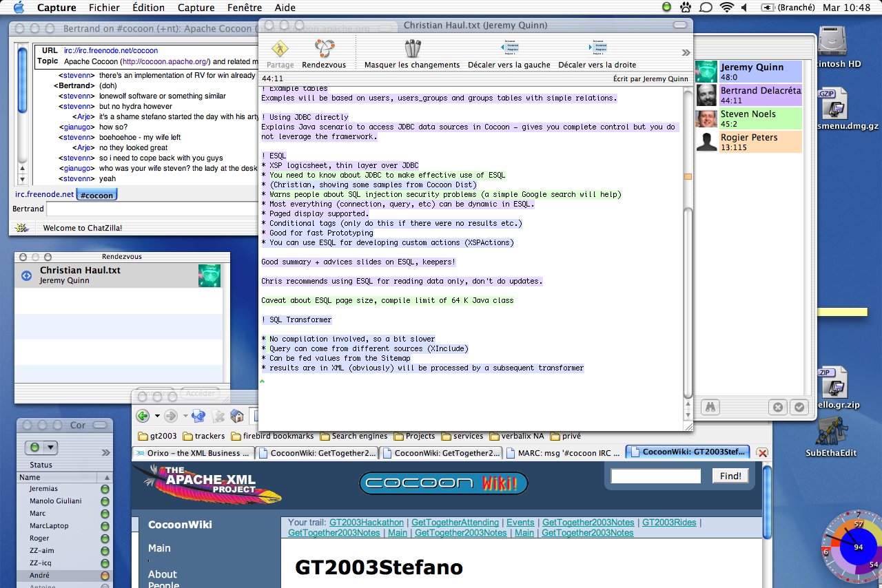
Task: Open the cocoon.apache.org topic link in ChatZilla
Action: click(x=165, y=61)
